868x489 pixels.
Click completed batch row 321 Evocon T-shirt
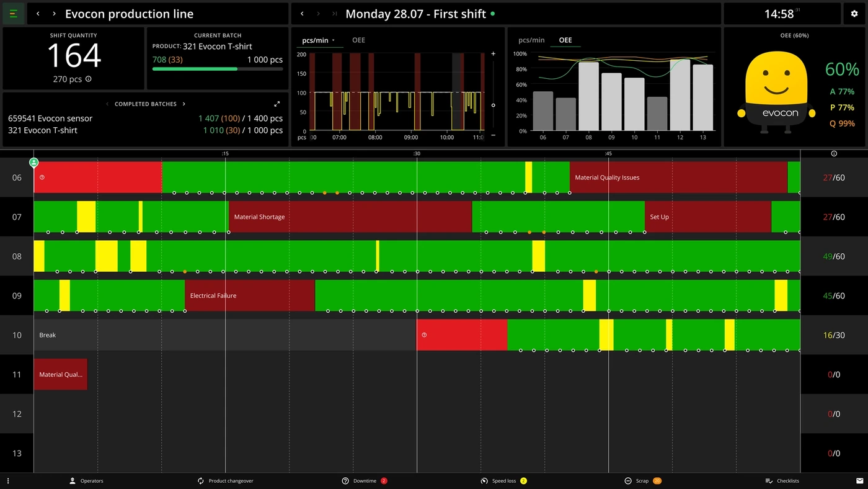click(x=145, y=130)
